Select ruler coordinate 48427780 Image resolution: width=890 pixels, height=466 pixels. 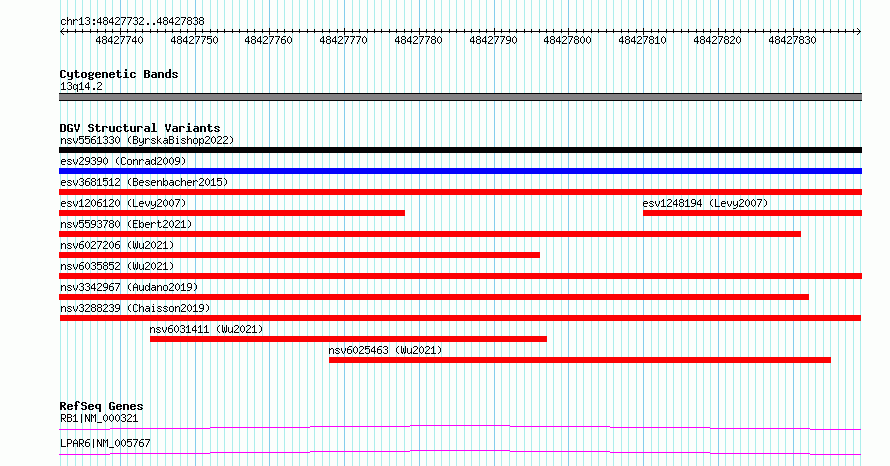pos(418,40)
